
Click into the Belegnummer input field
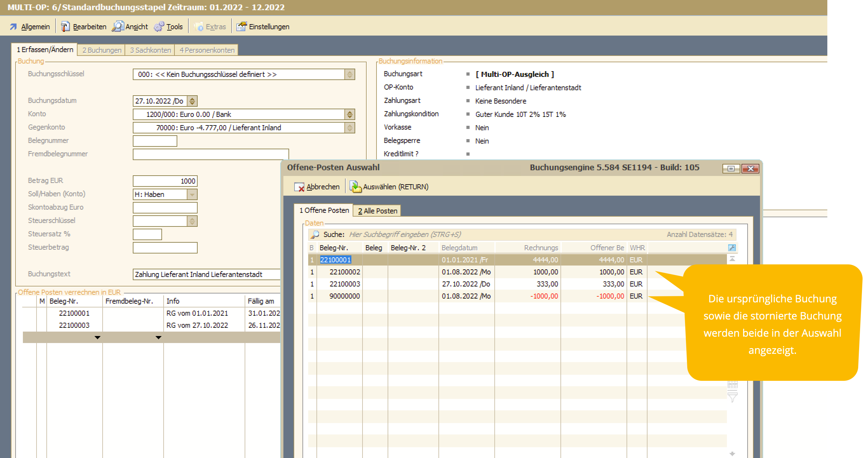(155, 141)
